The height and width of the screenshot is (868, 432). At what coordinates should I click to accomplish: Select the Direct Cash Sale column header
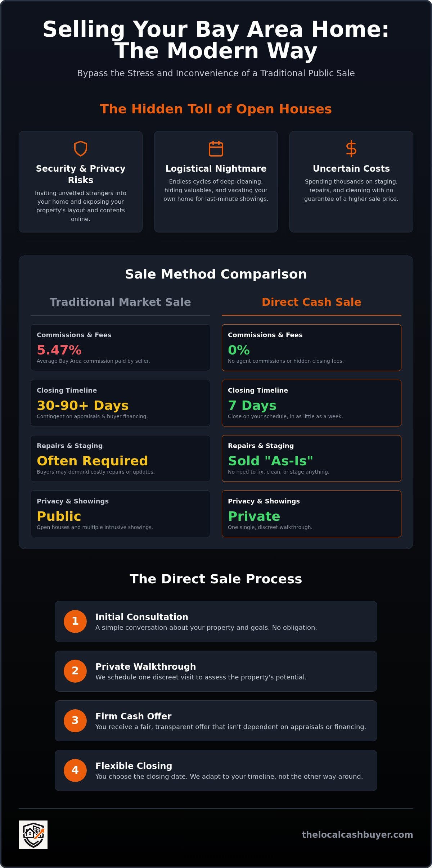[x=311, y=302]
